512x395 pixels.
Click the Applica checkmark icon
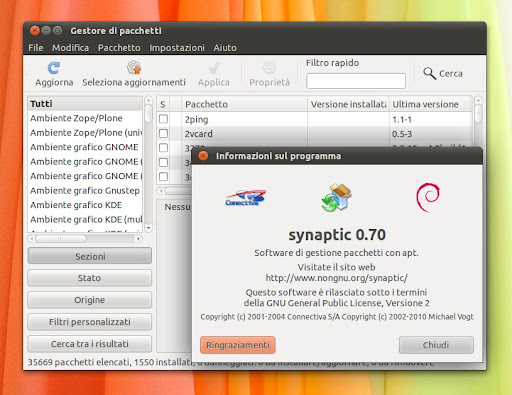(214, 68)
